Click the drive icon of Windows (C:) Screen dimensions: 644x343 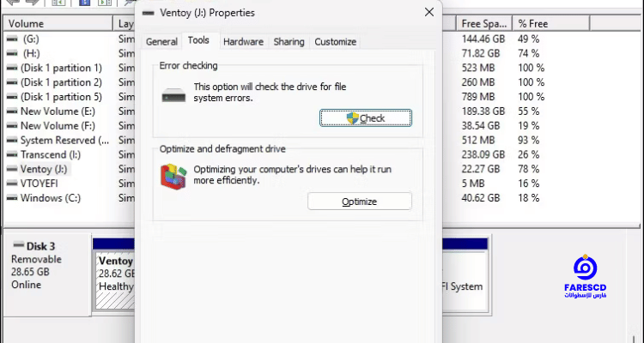click(12, 198)
